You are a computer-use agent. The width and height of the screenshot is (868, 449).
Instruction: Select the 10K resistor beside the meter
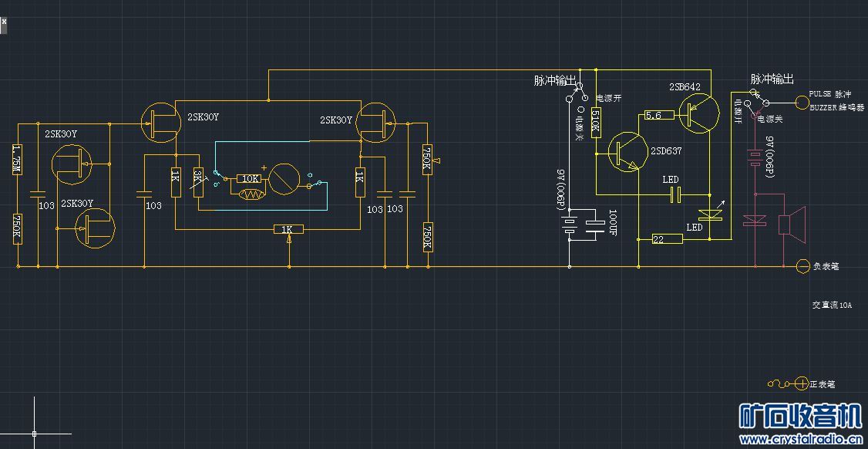251,178
